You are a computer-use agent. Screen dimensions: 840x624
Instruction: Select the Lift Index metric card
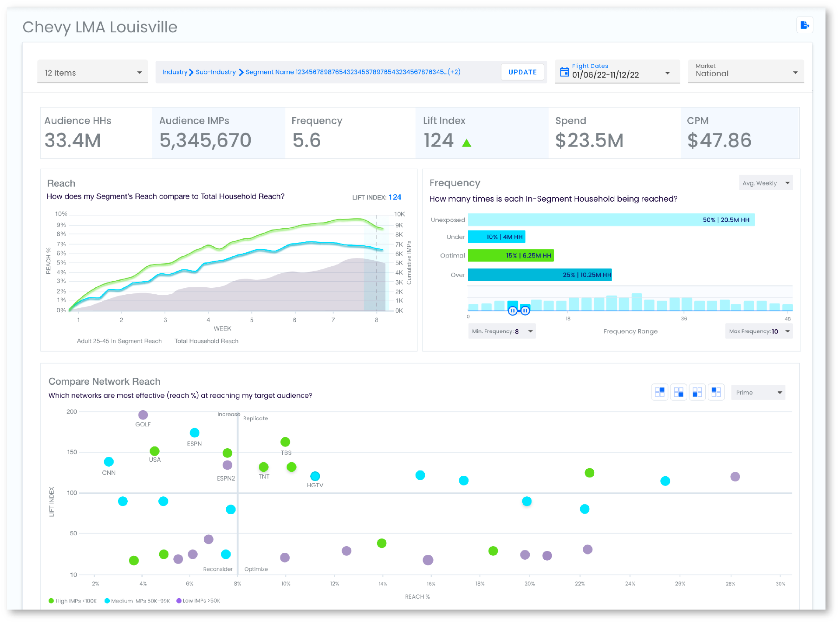482,133
